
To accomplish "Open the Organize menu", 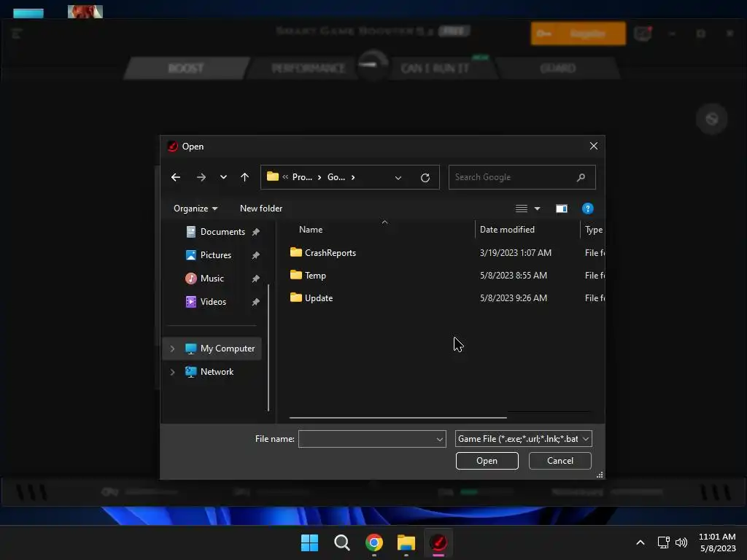I will [x=196, y=209].
